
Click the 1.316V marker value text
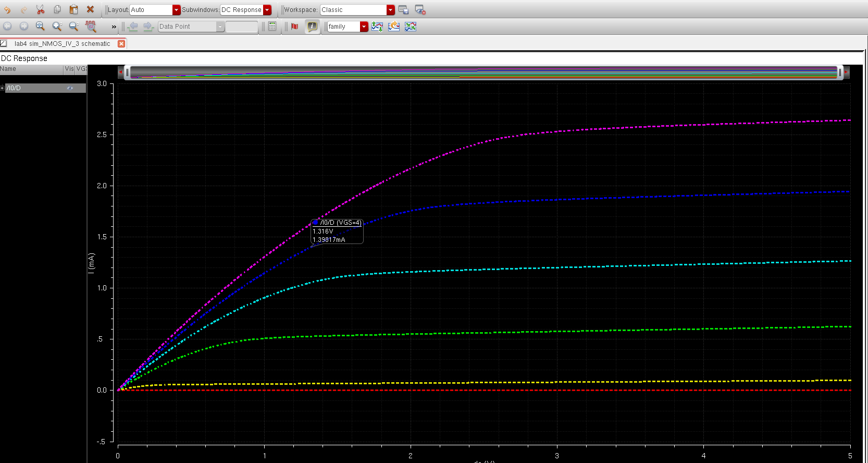323,231
